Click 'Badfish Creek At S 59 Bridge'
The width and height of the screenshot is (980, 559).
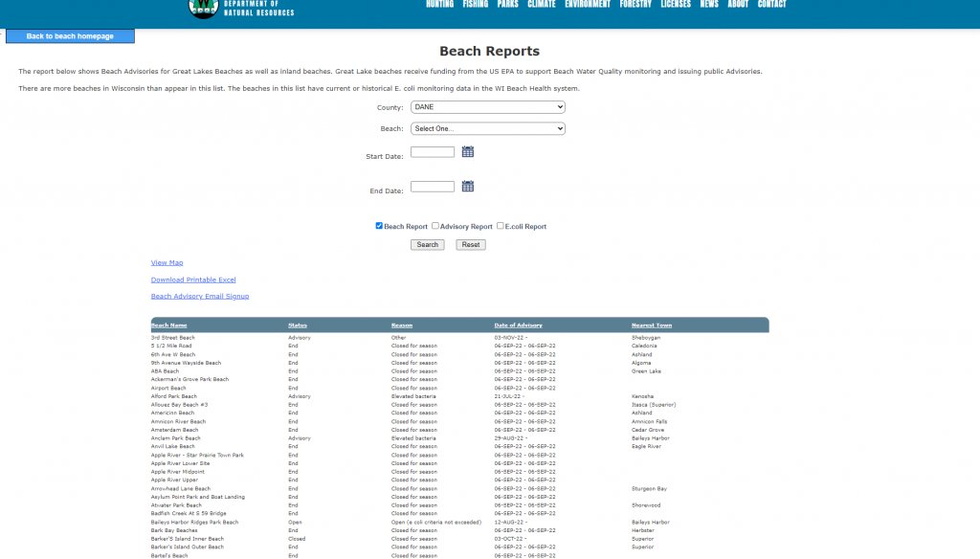(189, 513)
